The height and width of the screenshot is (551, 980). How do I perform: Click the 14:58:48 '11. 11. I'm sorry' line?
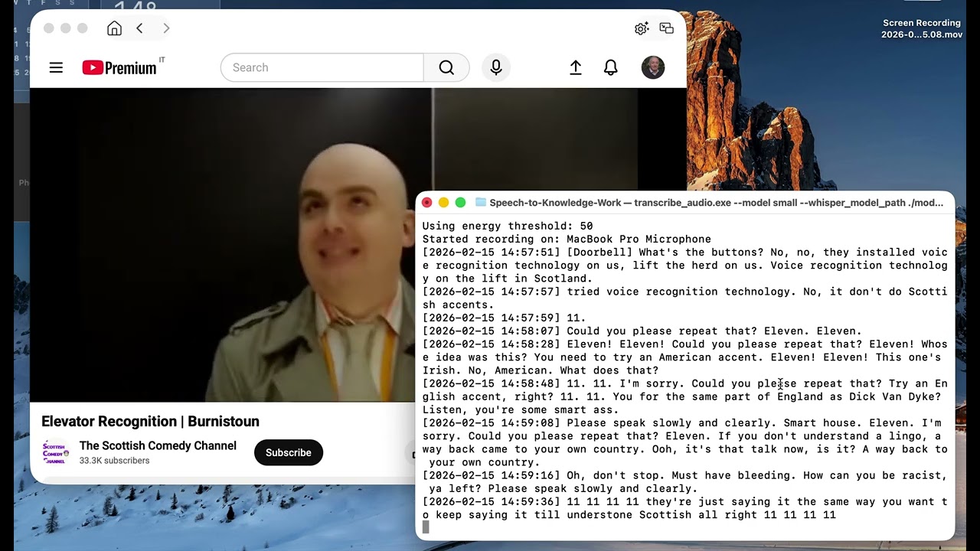[685, 396]
